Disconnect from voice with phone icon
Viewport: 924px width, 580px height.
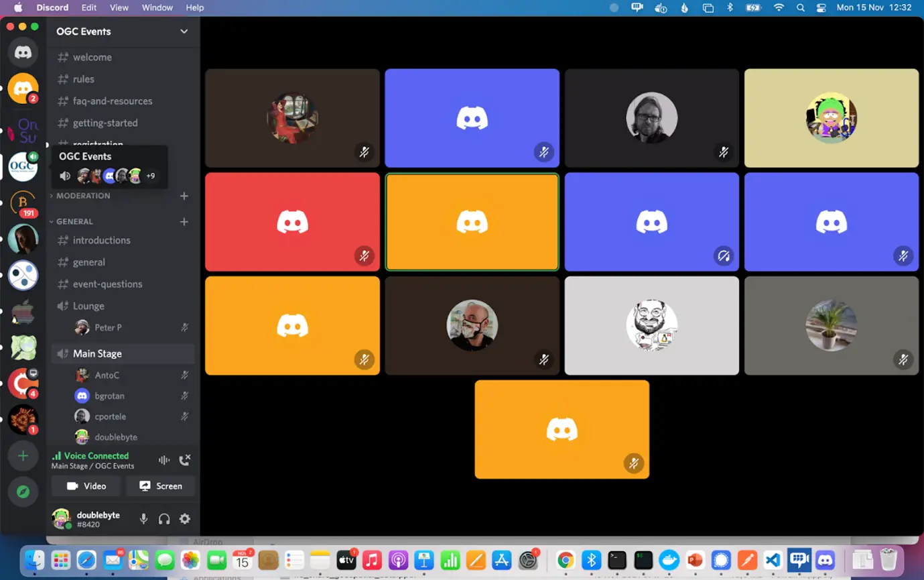pyautogui.click(x=185, y=460)
